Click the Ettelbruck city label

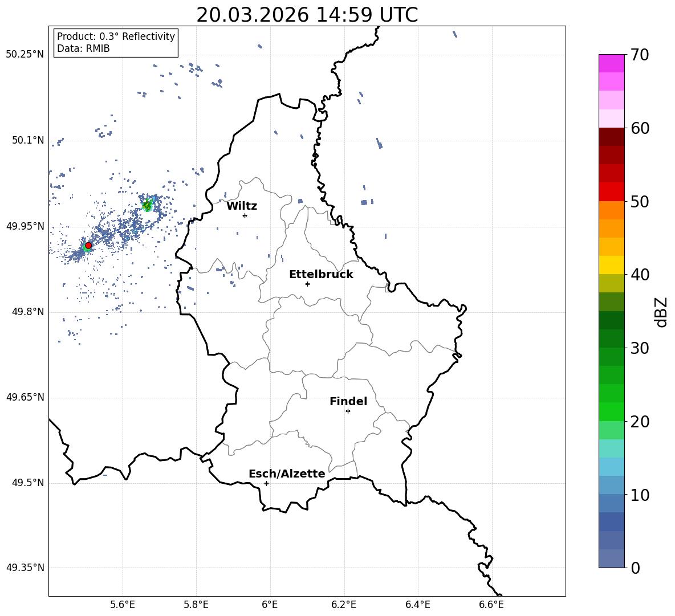coord(321,275)
